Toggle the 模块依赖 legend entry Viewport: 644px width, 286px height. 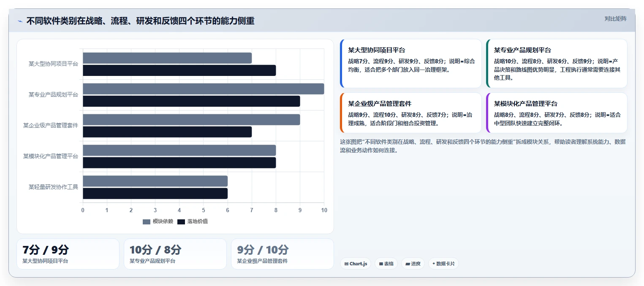click(158, 221)
